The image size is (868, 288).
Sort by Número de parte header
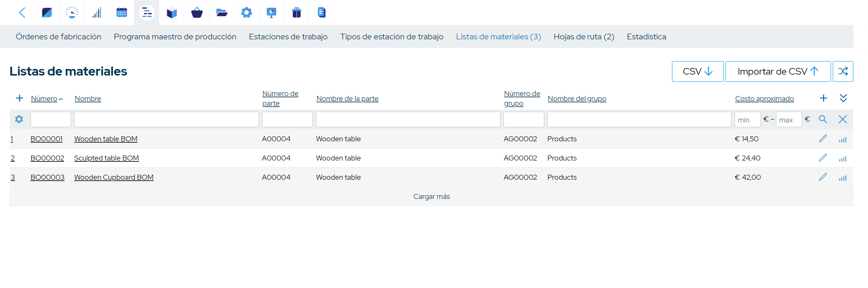pyautogui.click(x=280, y=98)
